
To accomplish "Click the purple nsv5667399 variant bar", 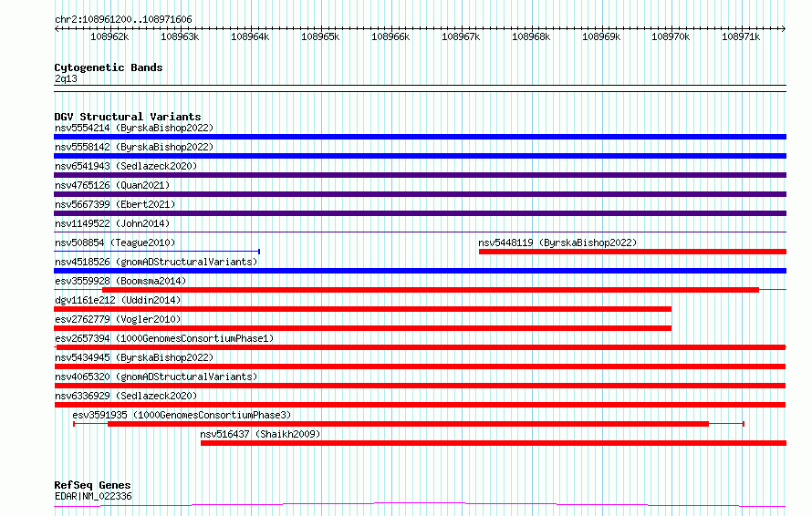I will pos(420,213).
